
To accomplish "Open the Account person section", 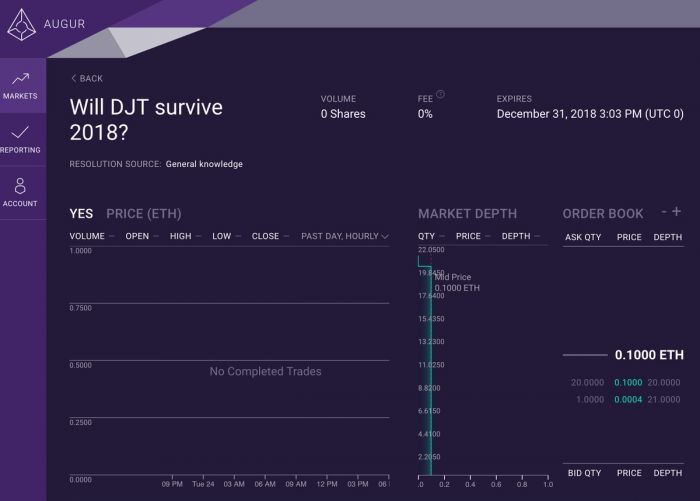I will coord(21,192).
